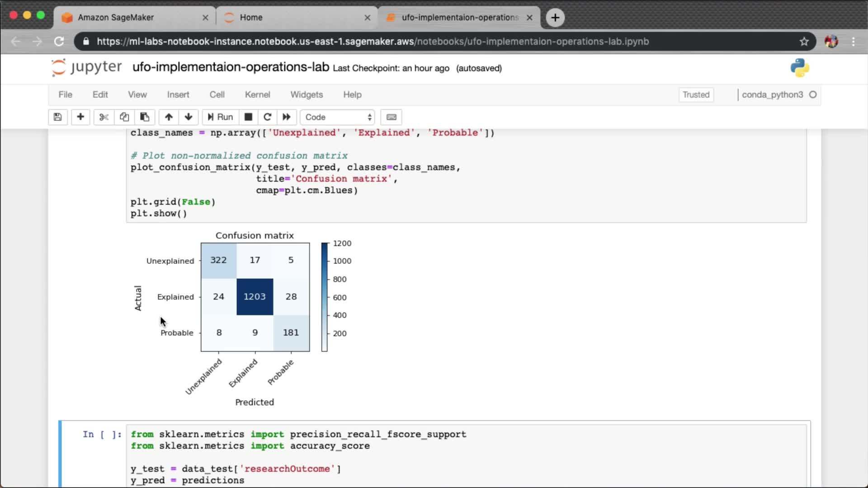Copy selected cells using the copy icon
The height and width of the screenshot is (488, 868).
[124, 117]
